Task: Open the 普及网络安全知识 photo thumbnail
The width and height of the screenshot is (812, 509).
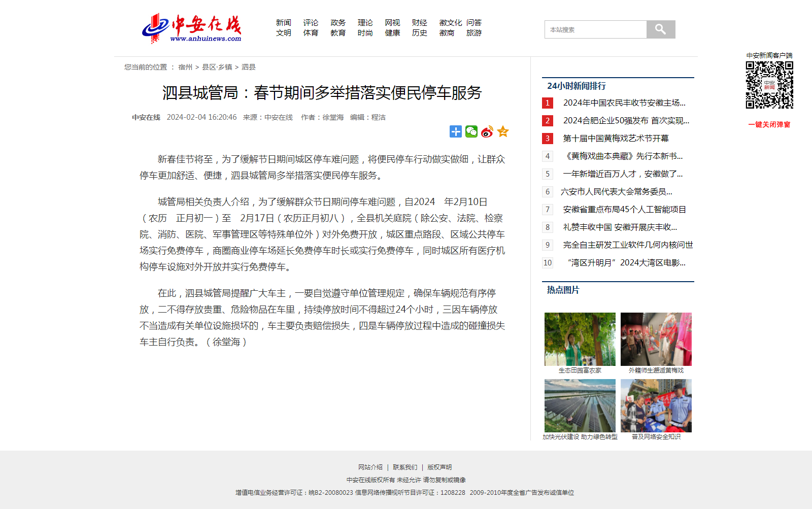Action: point(656,405)
